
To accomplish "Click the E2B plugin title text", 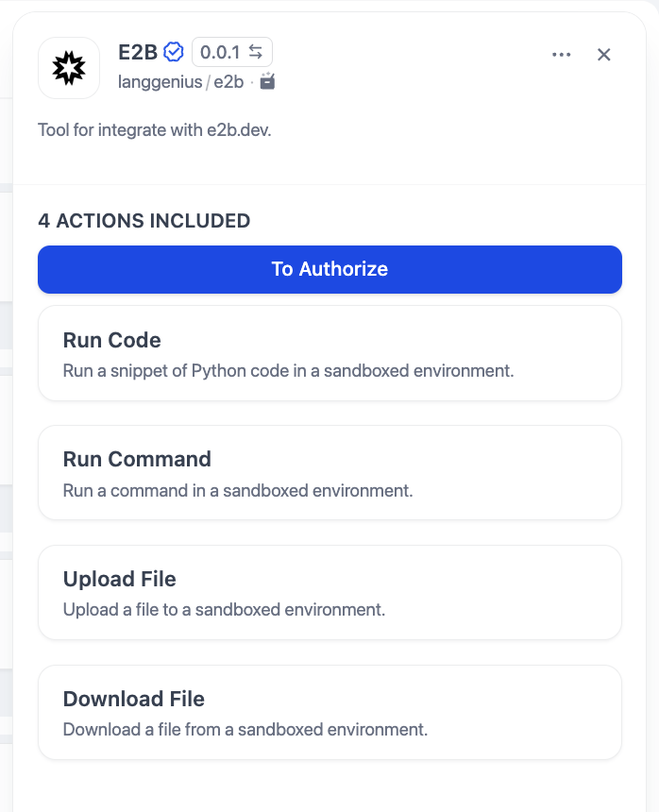I will (137, 52).
